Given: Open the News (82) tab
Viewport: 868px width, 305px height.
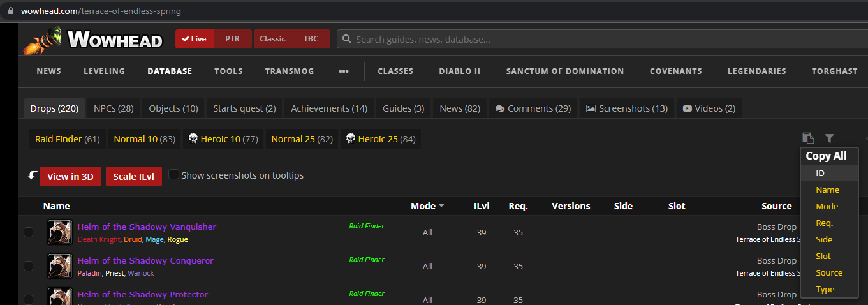Looking at the screenshot, I should click(460, 108).
